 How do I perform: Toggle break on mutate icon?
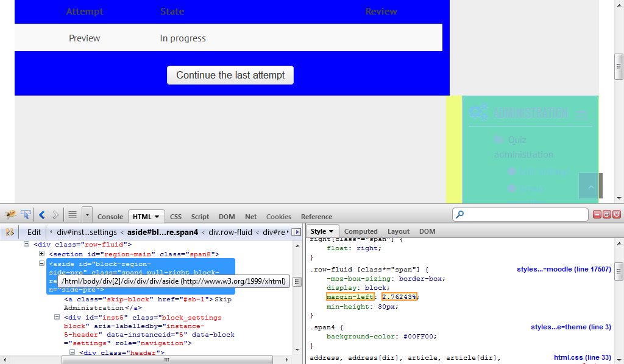(x=10, y=232)
